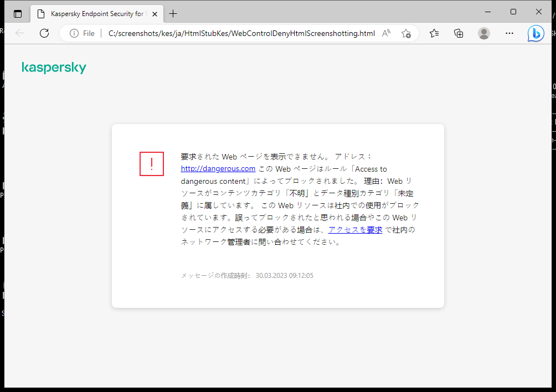Viewport: 556px width, 392px height.
Task: Open the read aloud icon in address bar
Action: pyautogui.click(x=386, y=33)
